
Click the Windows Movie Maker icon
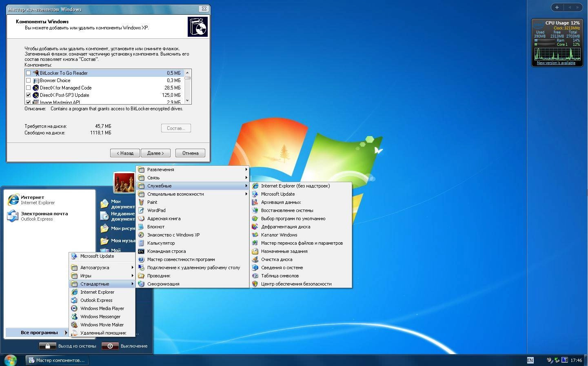tap(74, 325)
